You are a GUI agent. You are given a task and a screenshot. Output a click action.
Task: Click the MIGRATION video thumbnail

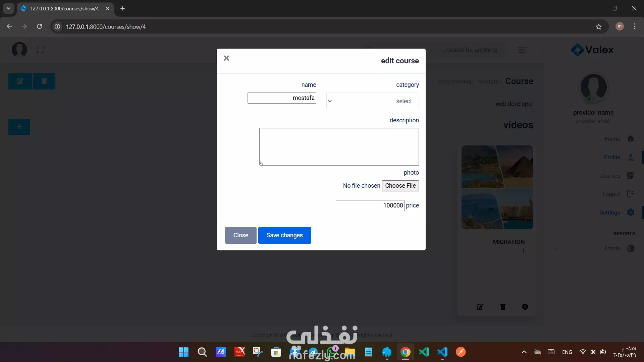(x=497, y=187)
